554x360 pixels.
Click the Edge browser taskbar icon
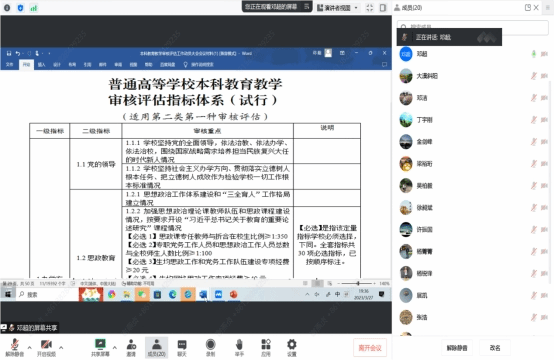172,294
